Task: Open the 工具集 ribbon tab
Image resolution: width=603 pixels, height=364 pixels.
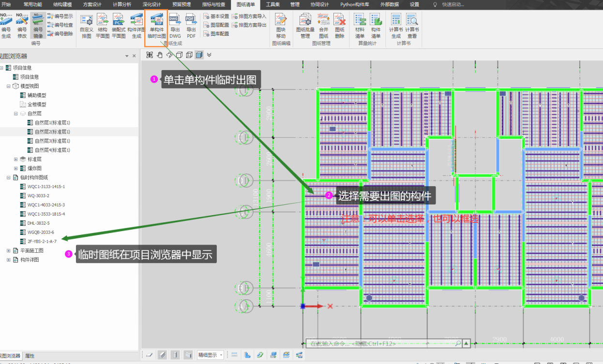Action: (273, 4)
